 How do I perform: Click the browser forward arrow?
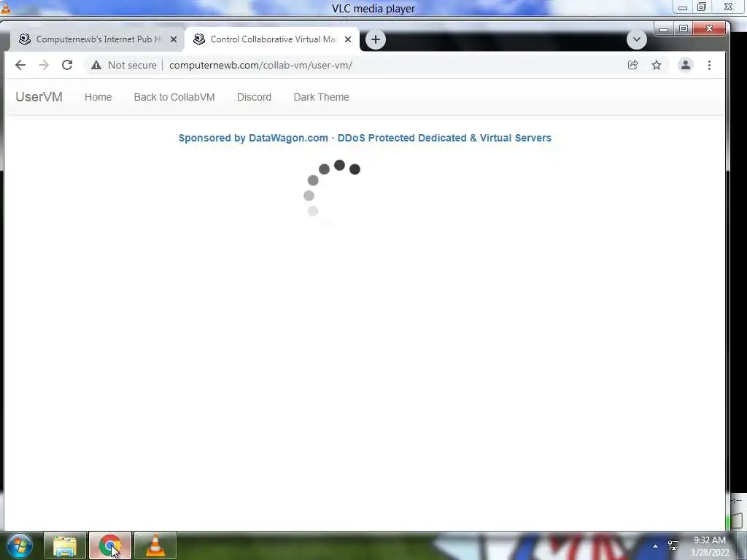point(44,65)
